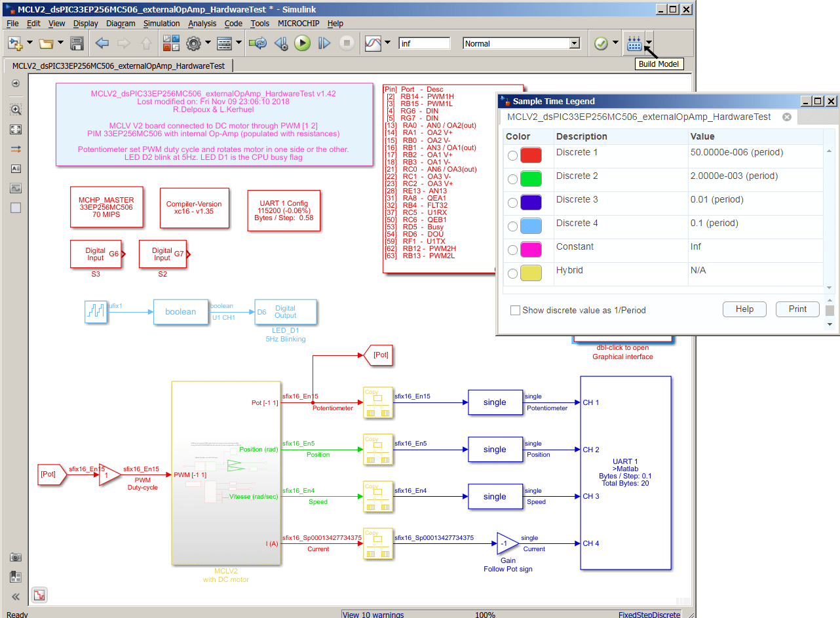Image resolution: width=840 pixels, height=618 pixels.
Task: Open Model Configuration Parameters gear icon
Action: click(195, 43)
